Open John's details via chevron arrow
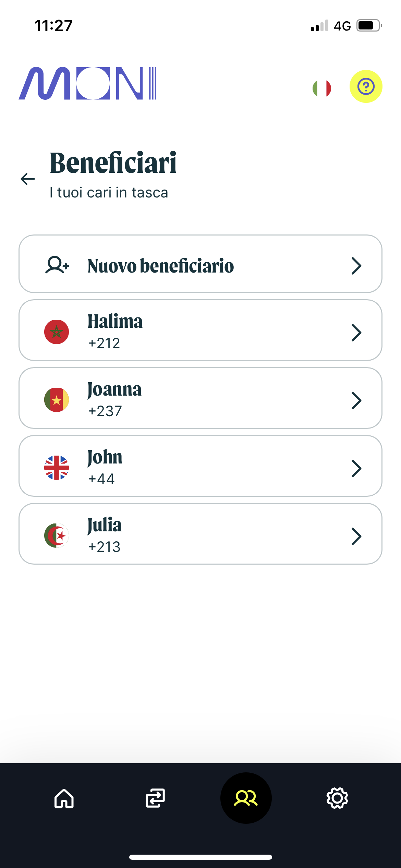The width and height of the screenshot is (401, 868). 356,468
